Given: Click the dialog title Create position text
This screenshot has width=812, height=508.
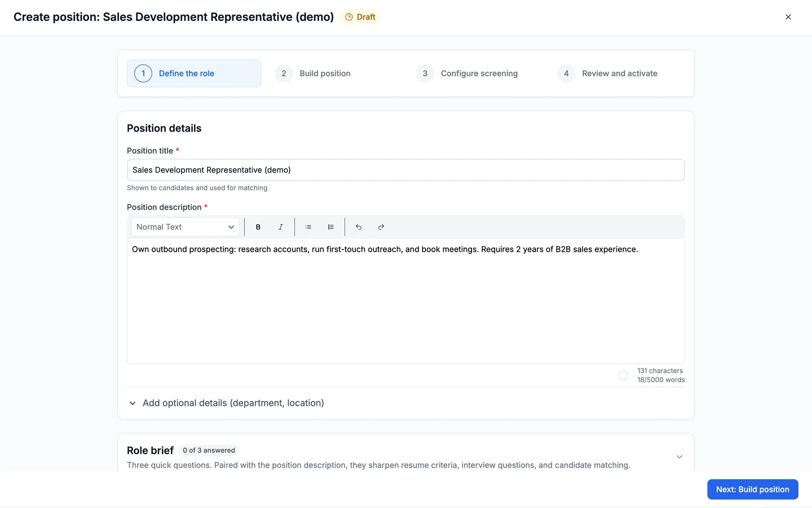Looking at the screenshot, I should [174, 17].
